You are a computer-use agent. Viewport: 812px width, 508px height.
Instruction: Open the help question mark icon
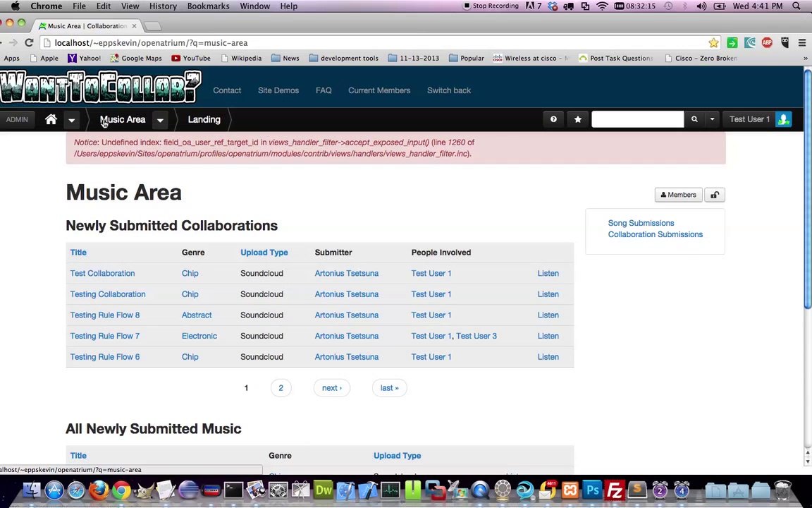click(x=553, y=119)
